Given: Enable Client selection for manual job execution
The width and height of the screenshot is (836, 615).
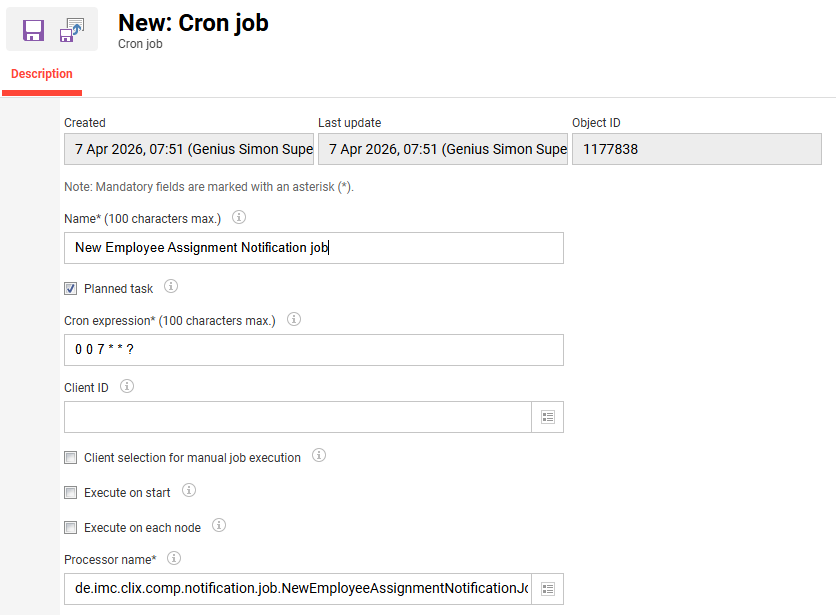Looking at the screenshot, I should tap(71, 457).
